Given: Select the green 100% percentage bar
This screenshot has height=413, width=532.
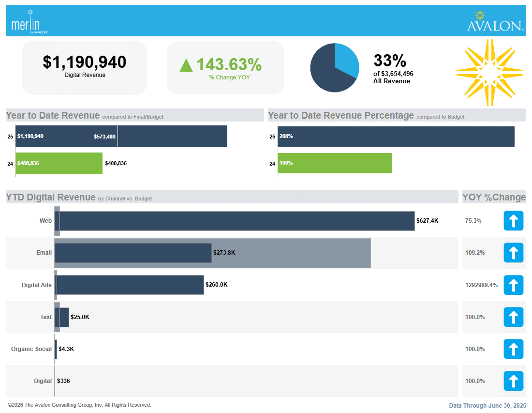Looking at the screenshot, I should pos(335,163).
